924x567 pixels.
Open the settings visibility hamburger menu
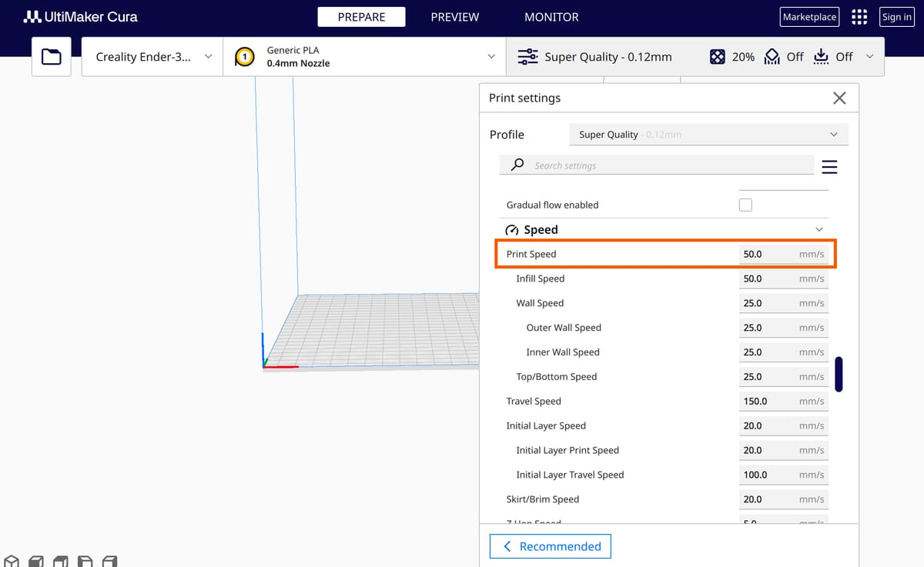click(x=829, y=167)
